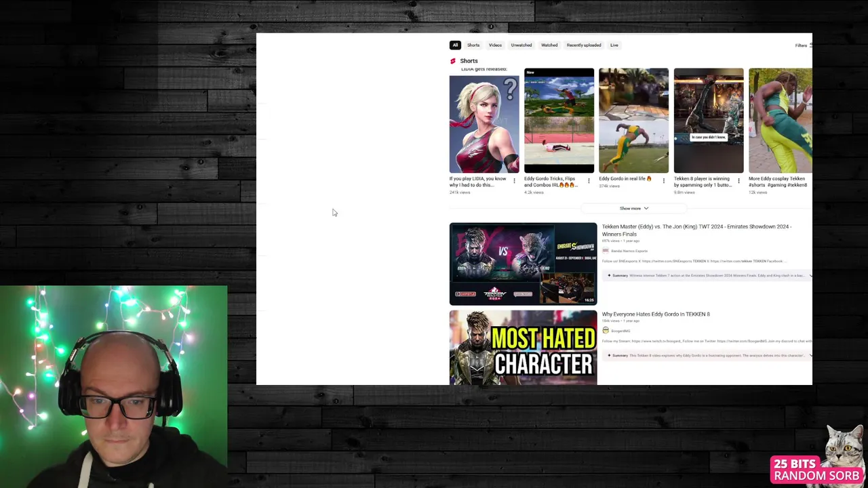Click 'Why Everyone Hates Eddy Gordo' title
The width and height of the screenshot is (868, 488).
[x=656, y=314]
